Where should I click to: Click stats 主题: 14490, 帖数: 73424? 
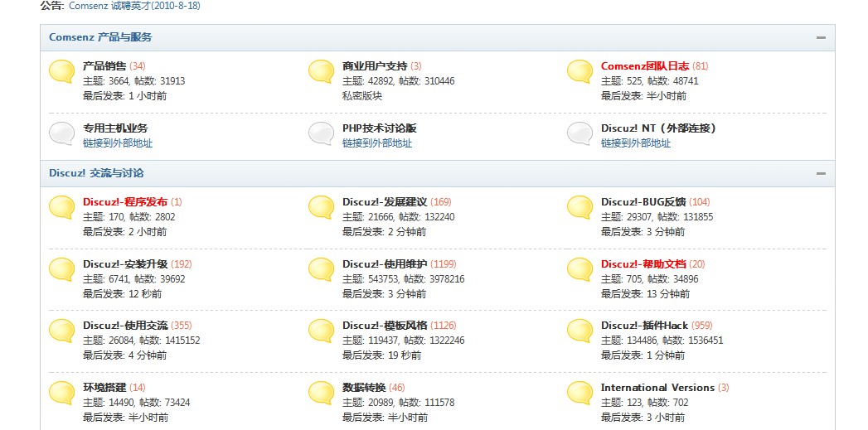click(x=136, y=403)
